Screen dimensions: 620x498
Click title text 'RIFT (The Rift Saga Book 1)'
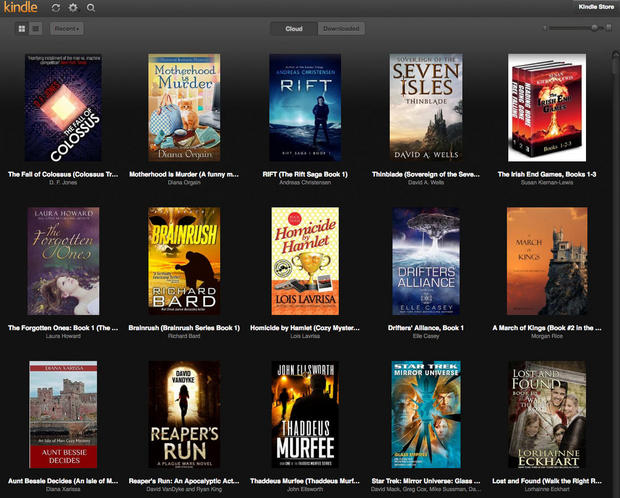[x=305, y=174]
